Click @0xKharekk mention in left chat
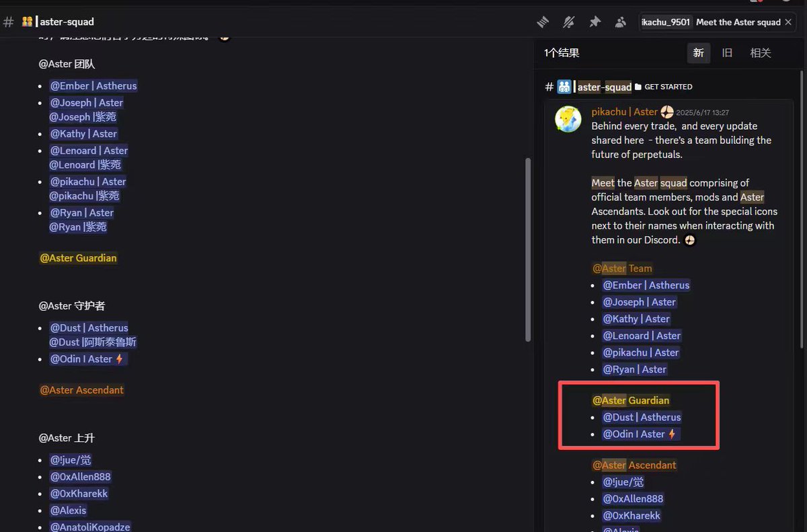Viewport: 807px width, 532px height. [79, 494]
